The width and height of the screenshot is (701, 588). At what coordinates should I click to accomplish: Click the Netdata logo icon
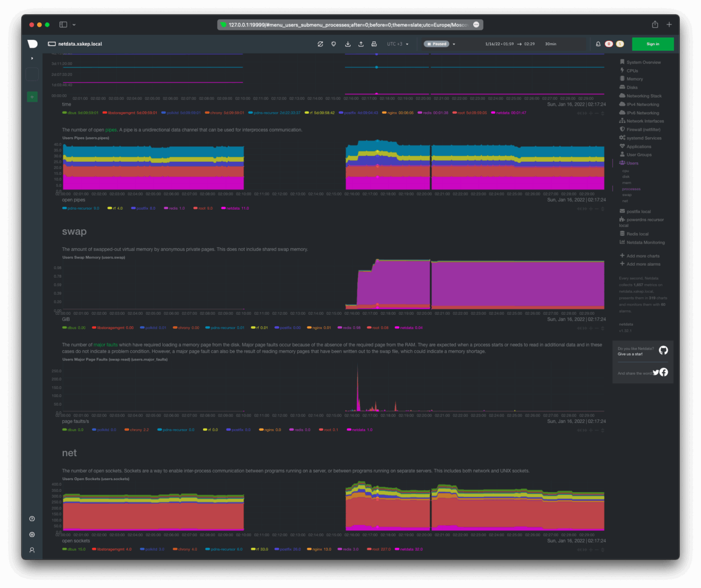pyautogui.click(x=32, y=44)
